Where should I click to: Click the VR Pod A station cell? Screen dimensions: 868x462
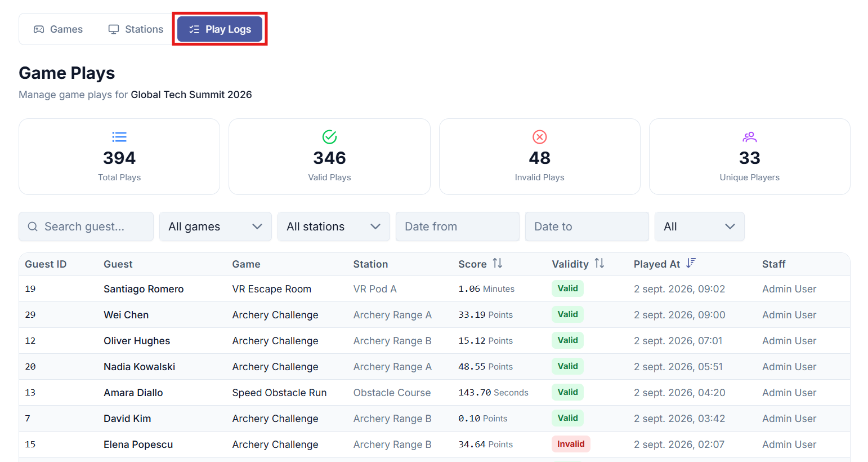coord(375,289)
